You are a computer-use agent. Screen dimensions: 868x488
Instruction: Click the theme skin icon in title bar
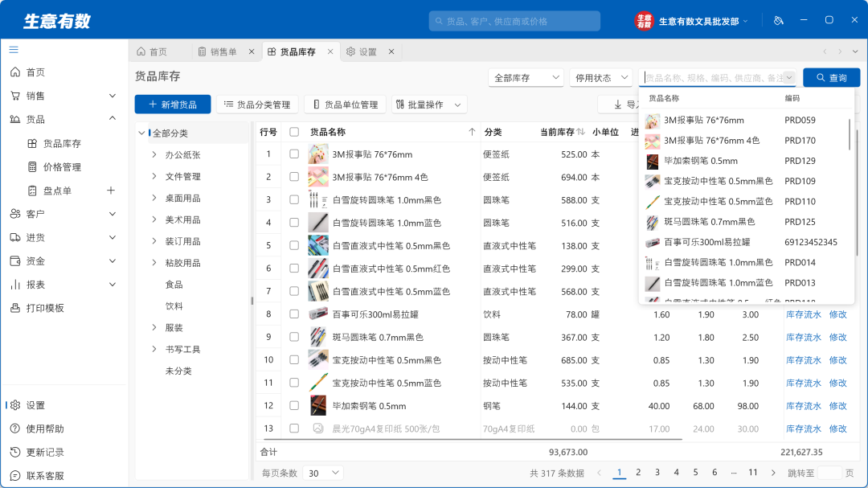click(778, 20)
